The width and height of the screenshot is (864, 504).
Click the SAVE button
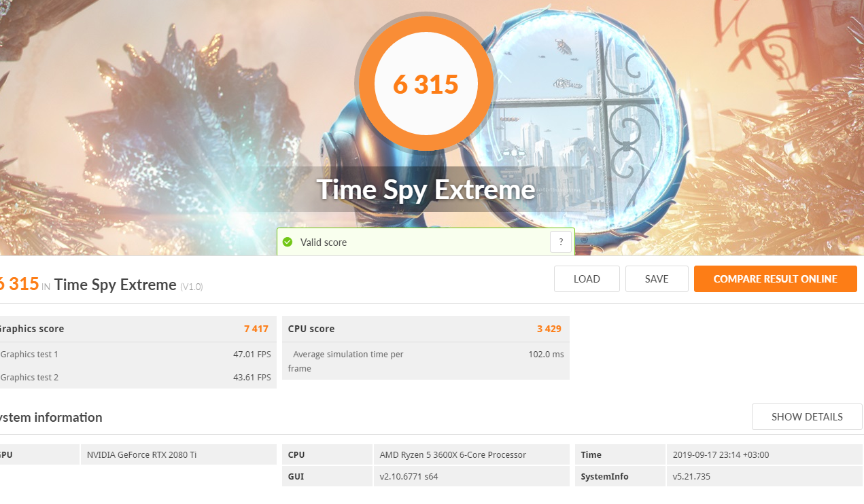coord(657,278)
